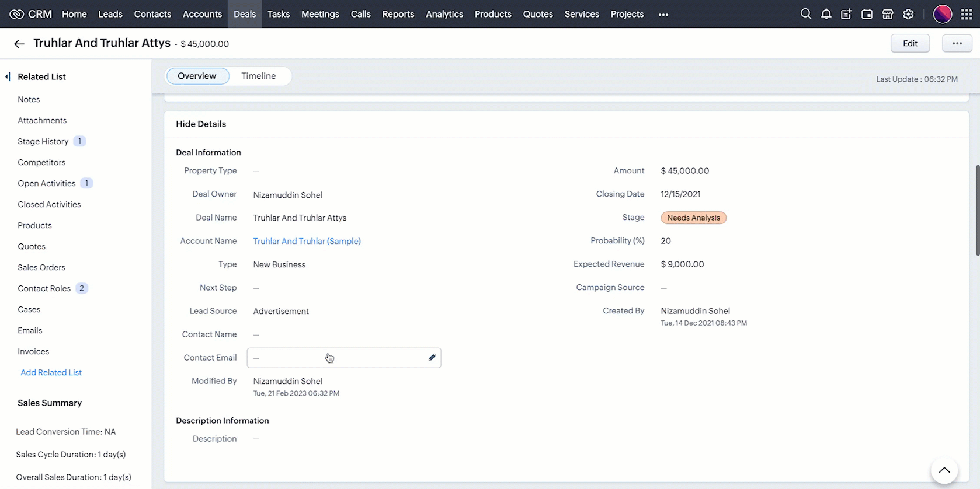Open the notifications bell
980x489 pixels.
pos(826,14)
